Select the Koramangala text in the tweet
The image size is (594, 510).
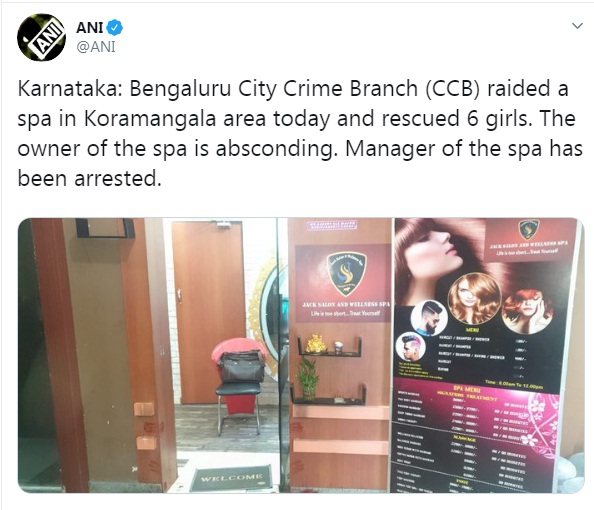150,119
